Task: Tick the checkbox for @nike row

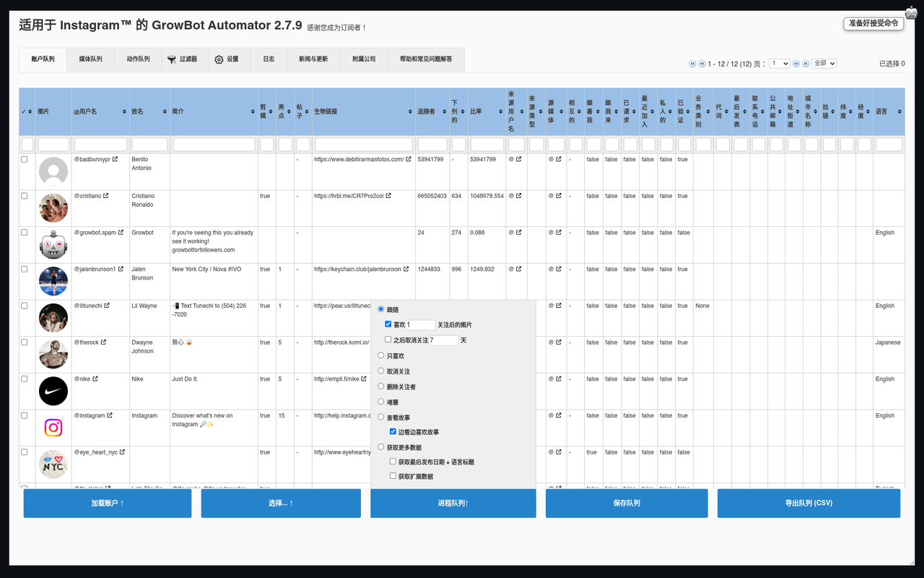Action: click(x=25, y=379)
